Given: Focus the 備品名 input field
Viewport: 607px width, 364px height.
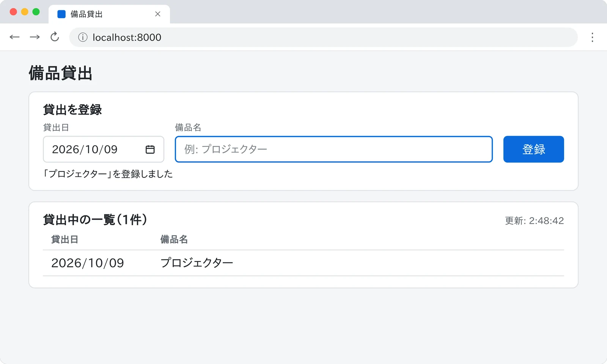Looking at the screenshot, I should (334, 149).
